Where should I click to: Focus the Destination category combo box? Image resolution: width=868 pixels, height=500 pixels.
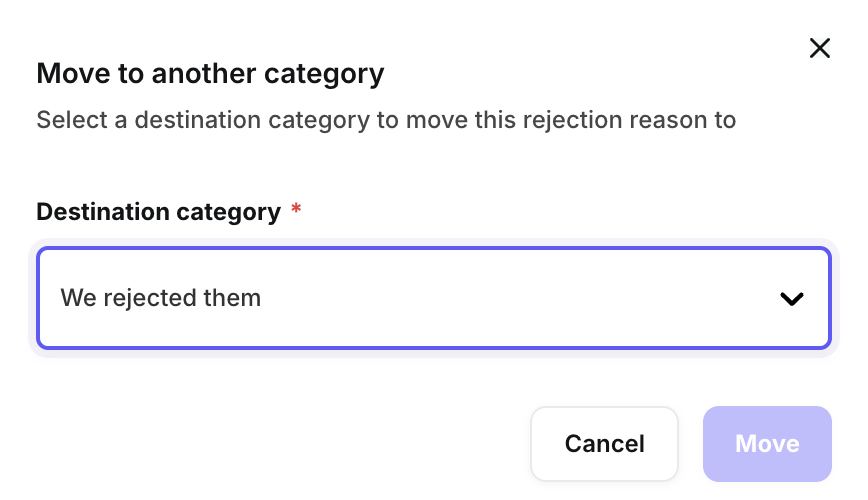pyautogui.click(x=433, y=298)
